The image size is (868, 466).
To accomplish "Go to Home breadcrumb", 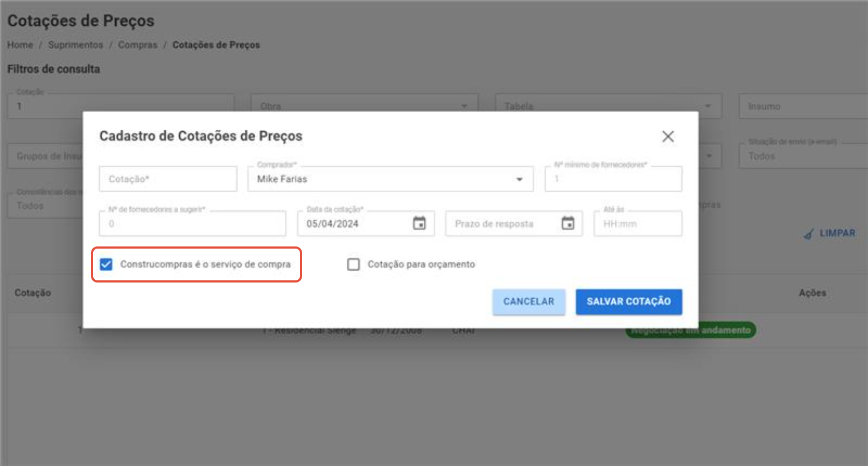I will (x=20, y=45).
